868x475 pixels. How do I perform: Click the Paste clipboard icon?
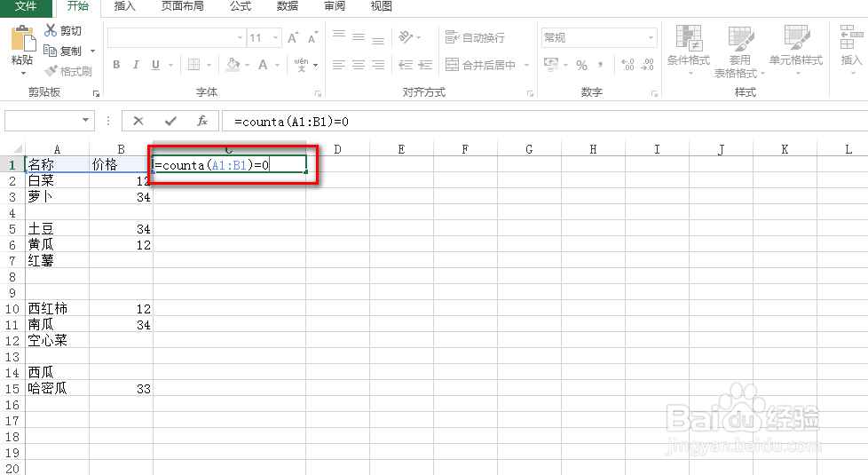pos(23,39)
